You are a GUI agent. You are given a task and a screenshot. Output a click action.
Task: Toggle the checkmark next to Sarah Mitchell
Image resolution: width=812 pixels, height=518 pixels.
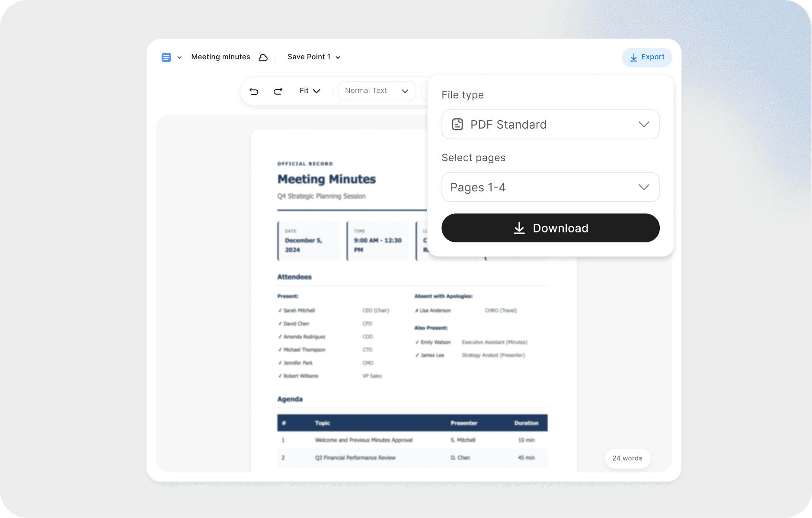click(x=280, y=310)
